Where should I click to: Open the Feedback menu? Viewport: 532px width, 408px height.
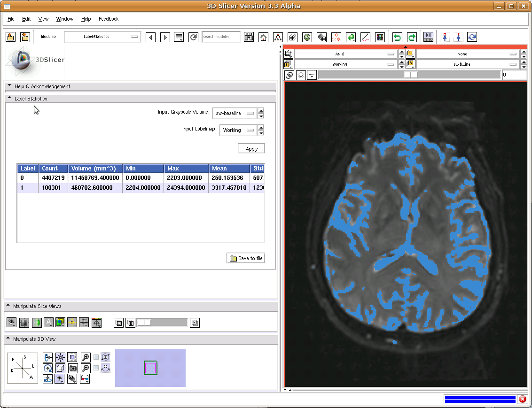click(x=109, y=19)
